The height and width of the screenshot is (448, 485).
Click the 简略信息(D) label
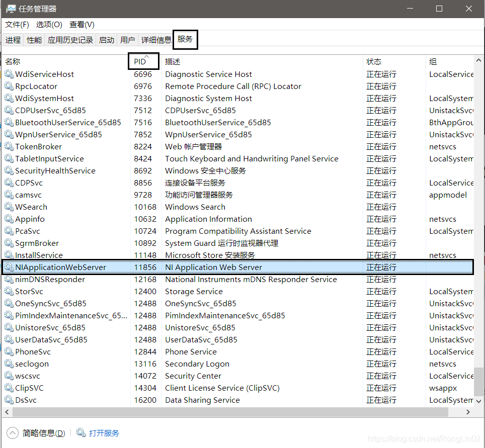[x=44, y=433]
